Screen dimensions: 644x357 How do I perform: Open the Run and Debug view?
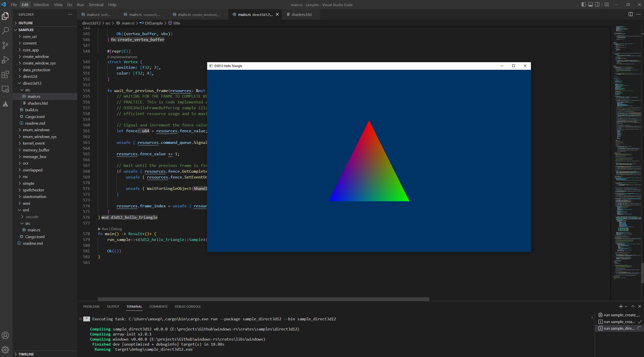point(5,60)
